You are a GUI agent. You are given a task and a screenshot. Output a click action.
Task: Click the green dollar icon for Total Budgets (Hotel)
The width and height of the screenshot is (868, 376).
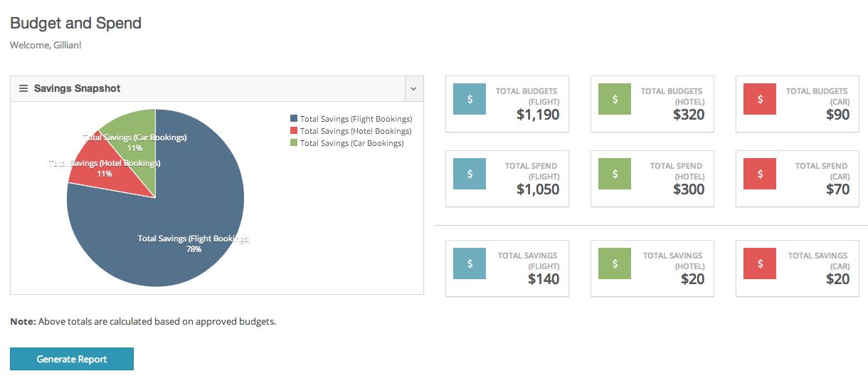[x=615, y=99]
